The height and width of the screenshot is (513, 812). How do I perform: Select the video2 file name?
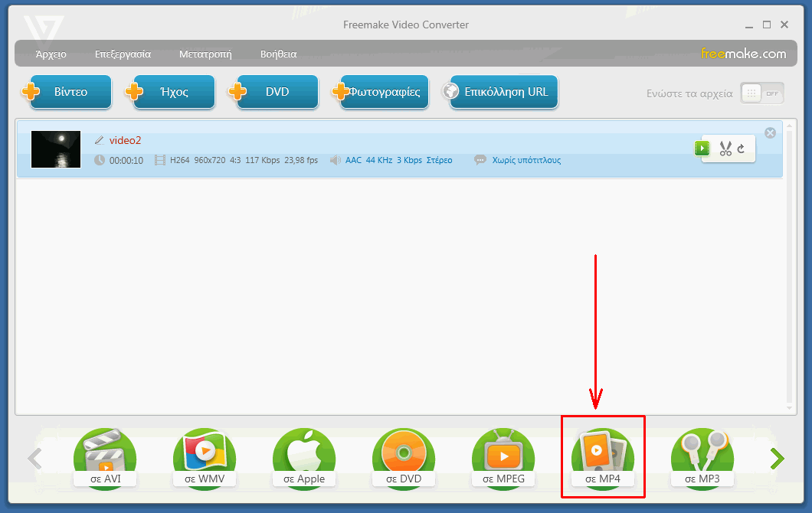point(126,140)
